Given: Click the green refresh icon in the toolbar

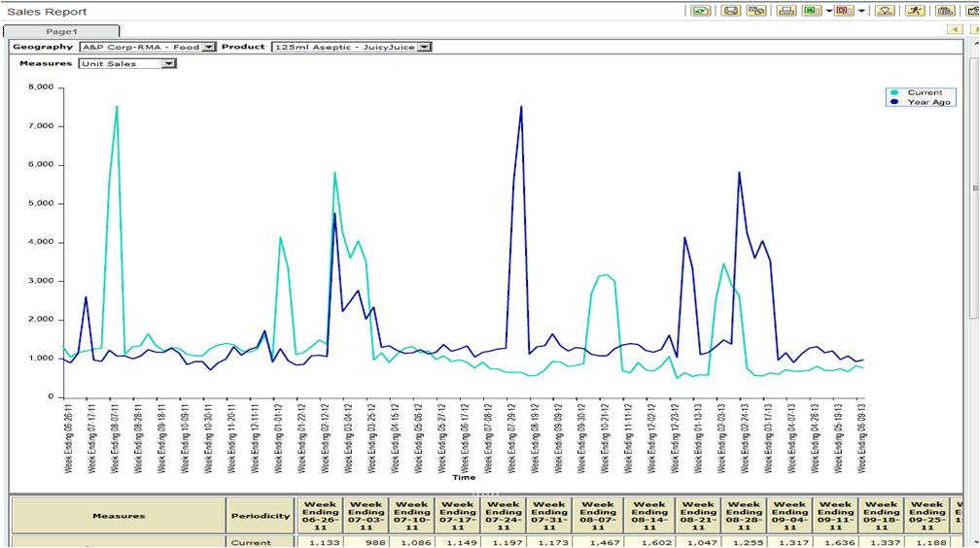Looking at the screenshot, I should click(x=700, y=11).
